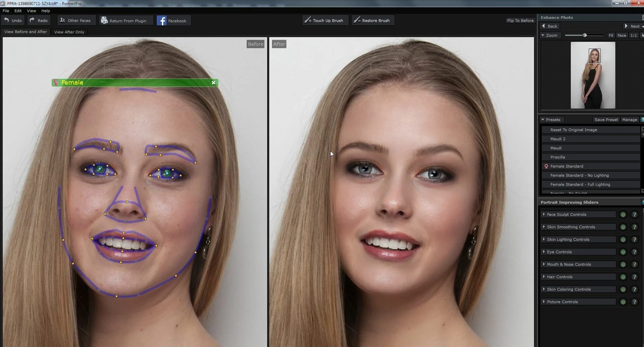Expand the Skin Coloring Controls section
Image resolution: width=644 pixels, height=347 pixels.
(x=579, y=289)
